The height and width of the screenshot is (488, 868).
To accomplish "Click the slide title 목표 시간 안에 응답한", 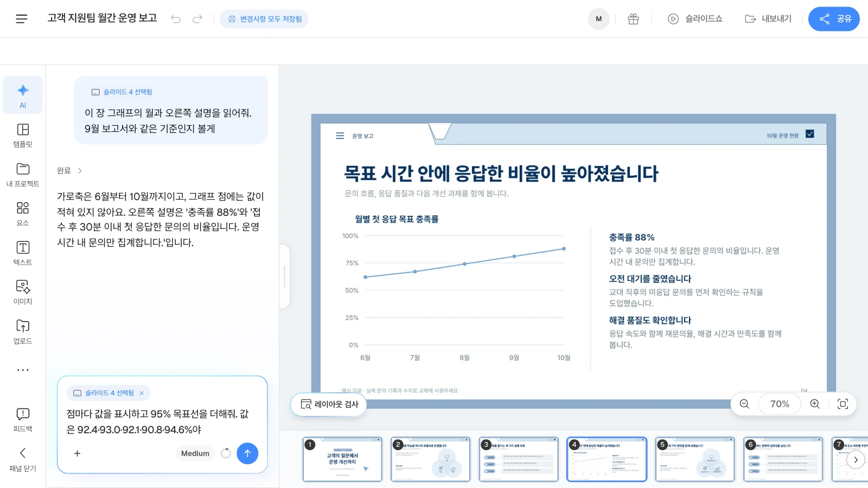I will click(501, 174).
